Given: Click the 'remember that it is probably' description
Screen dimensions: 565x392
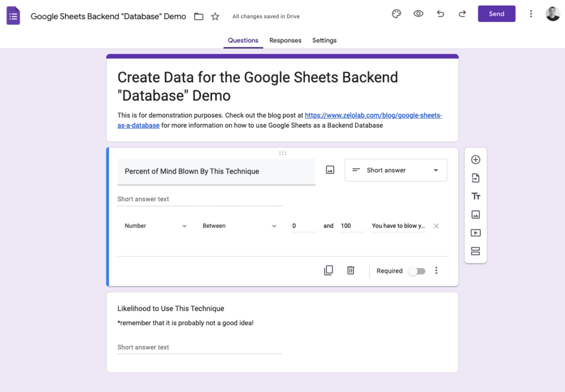Looking at the screenshot, I should tap(185, 323).
